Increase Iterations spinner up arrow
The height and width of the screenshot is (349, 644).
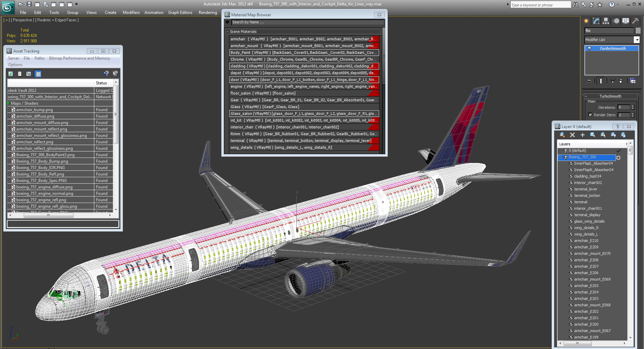(632, 106)
